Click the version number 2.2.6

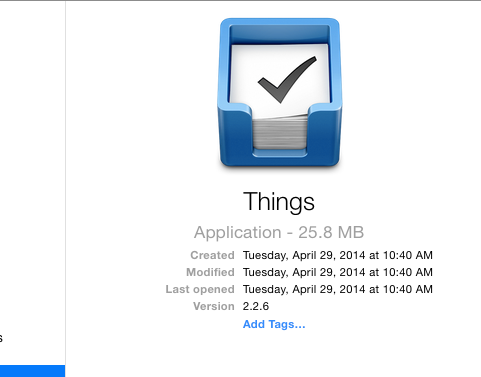[x=256, y=306]
